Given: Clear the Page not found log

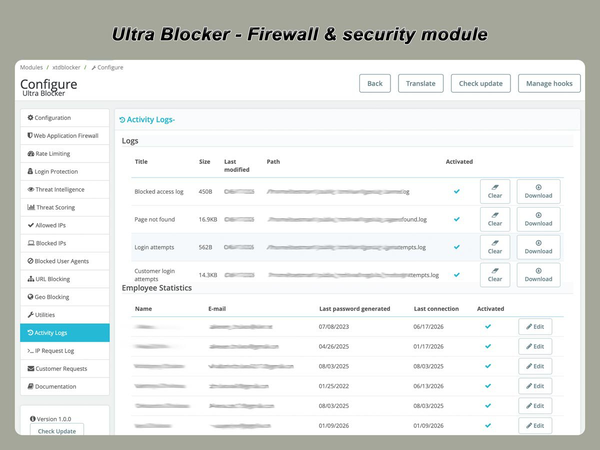Looking at the screenshot, I should click(495, 219).
